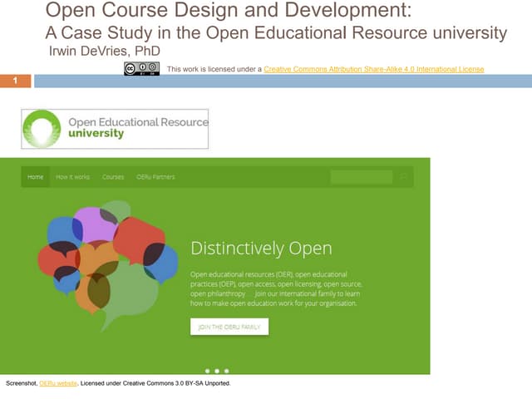This screenshot has width=532, height=399.
Task: Select the last carousel dot indicator
Action: point(226,370)
